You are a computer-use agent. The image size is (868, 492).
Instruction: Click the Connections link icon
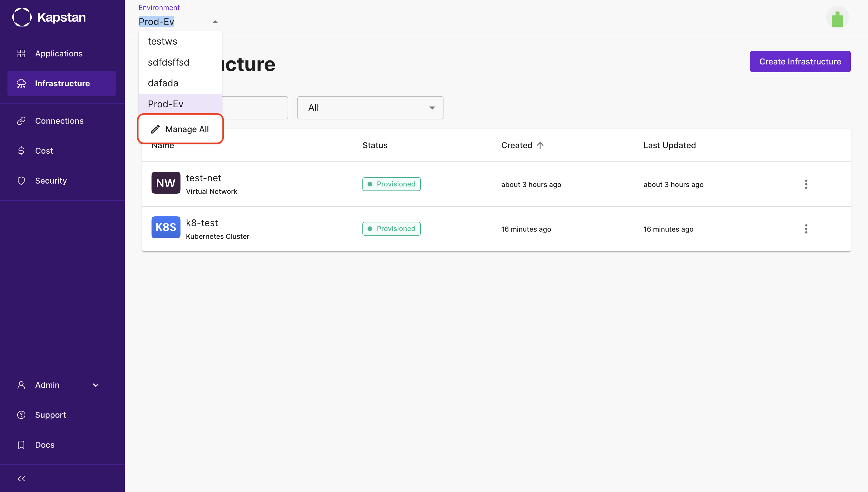(x=21, y=121)
